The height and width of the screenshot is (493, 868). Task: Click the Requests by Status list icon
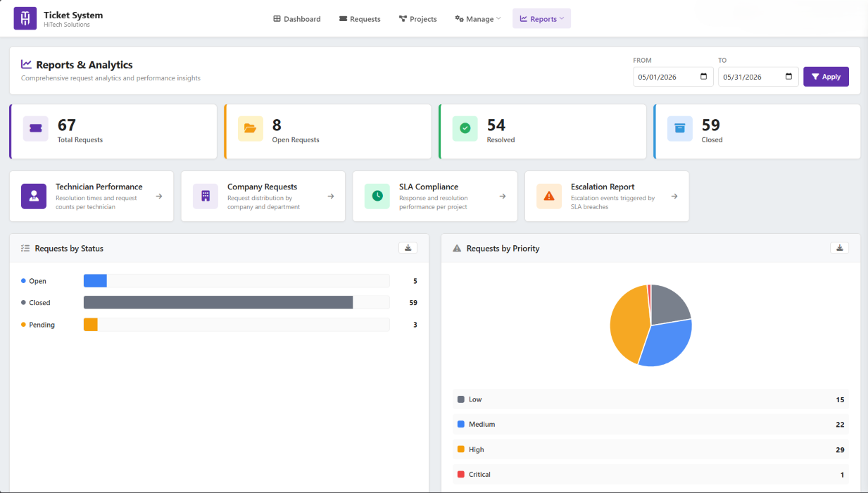[x=25, y=249]
